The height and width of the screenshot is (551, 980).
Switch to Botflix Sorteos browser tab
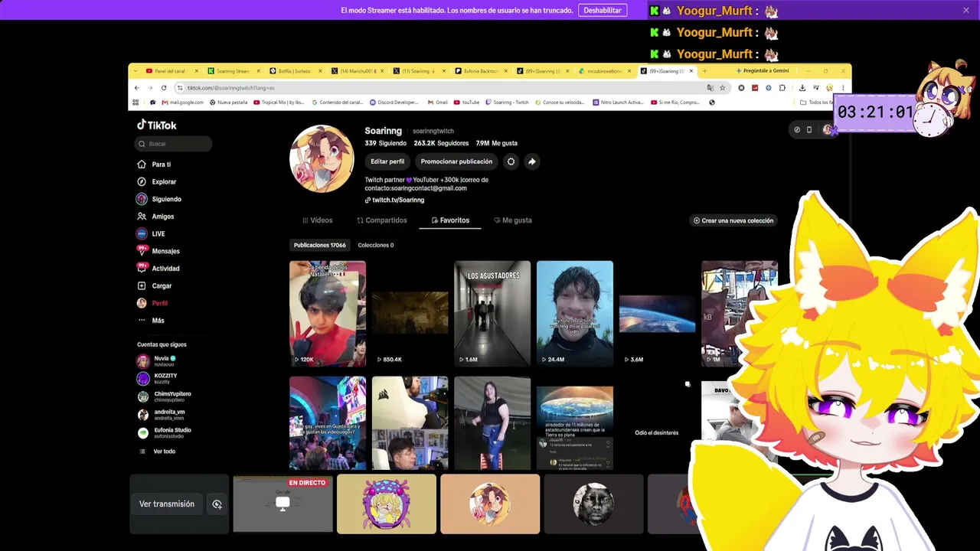click(295, 71)
